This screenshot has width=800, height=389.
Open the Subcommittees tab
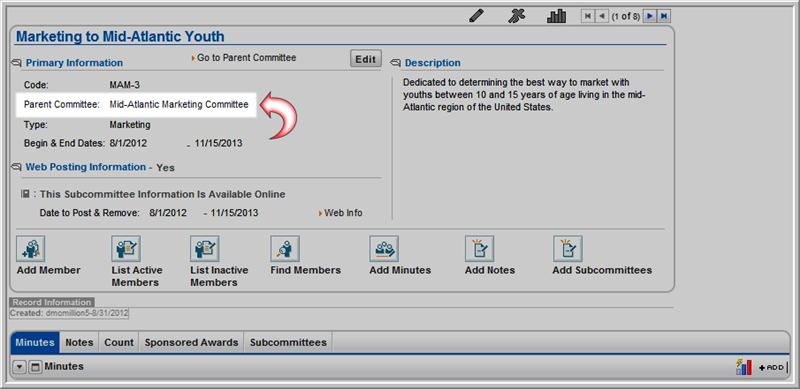[x=288, y=343]
